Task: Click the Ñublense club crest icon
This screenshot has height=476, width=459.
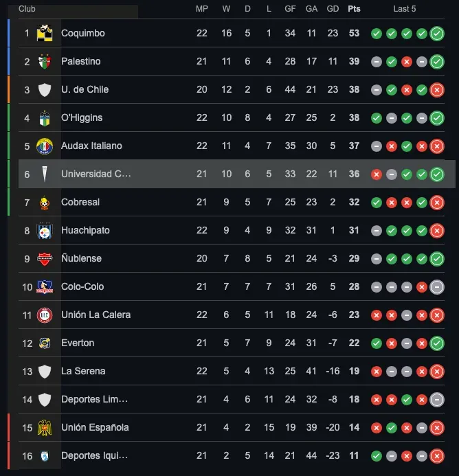Action: click(x=45, y=258)
